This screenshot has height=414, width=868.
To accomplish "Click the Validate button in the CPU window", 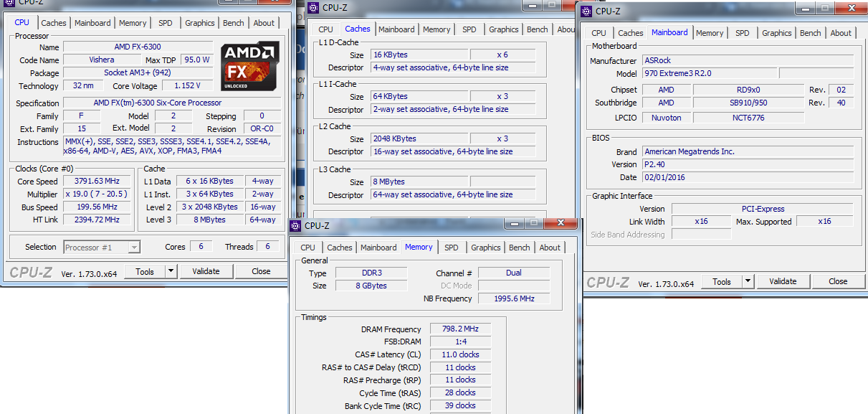I will (206, 271).
